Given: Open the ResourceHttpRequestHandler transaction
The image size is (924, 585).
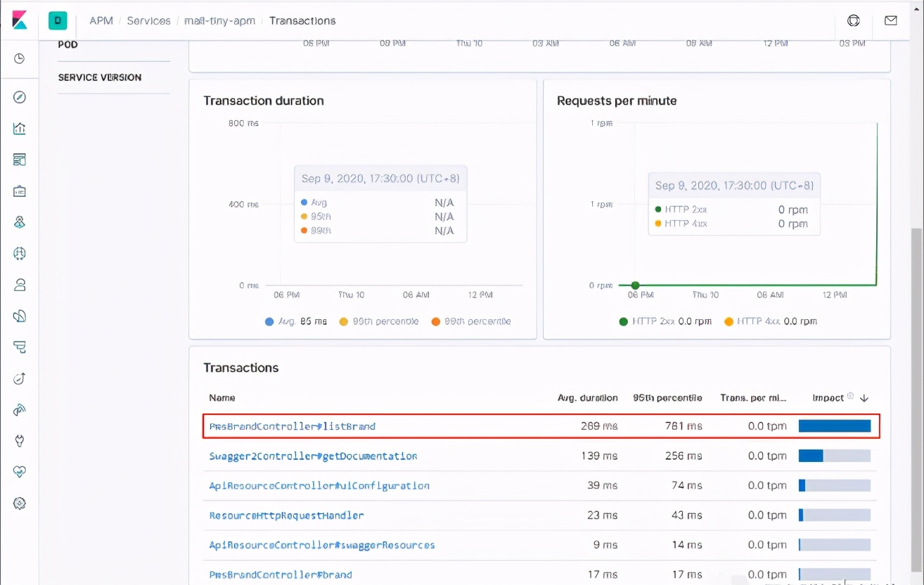Looking at the screenshot, I should (286, 515).
